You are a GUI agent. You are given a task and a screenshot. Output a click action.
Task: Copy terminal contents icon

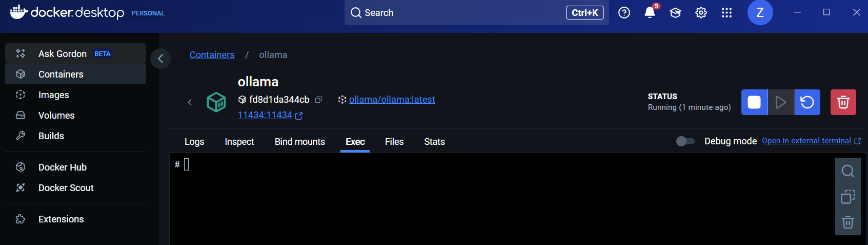(x=848, y=197)
